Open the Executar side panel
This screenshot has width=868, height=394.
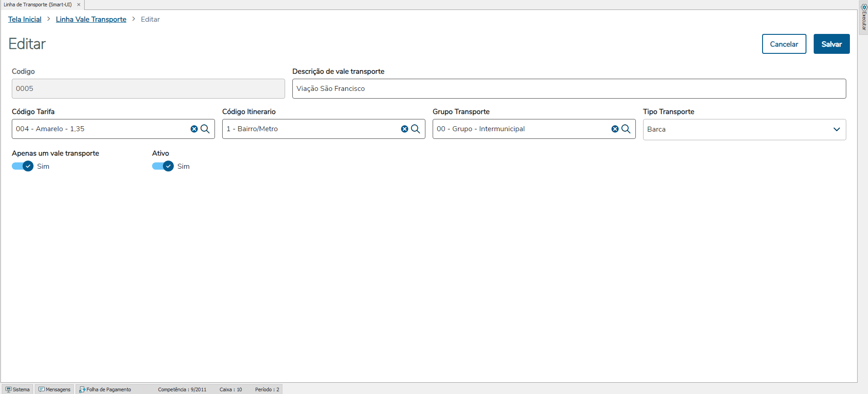(863, 17)
